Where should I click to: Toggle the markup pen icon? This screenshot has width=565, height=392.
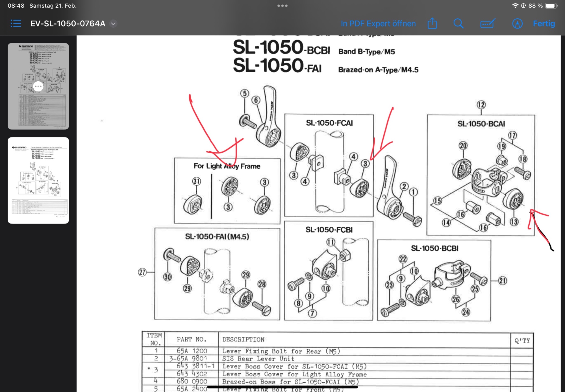coord(517,23)
